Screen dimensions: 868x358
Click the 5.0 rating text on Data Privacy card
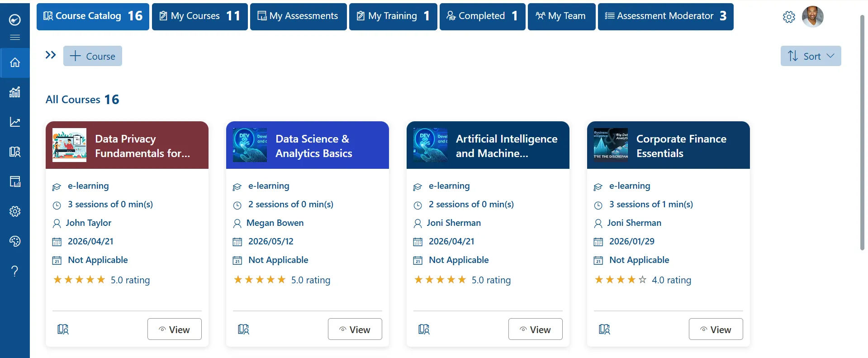[x=130, y=280]
